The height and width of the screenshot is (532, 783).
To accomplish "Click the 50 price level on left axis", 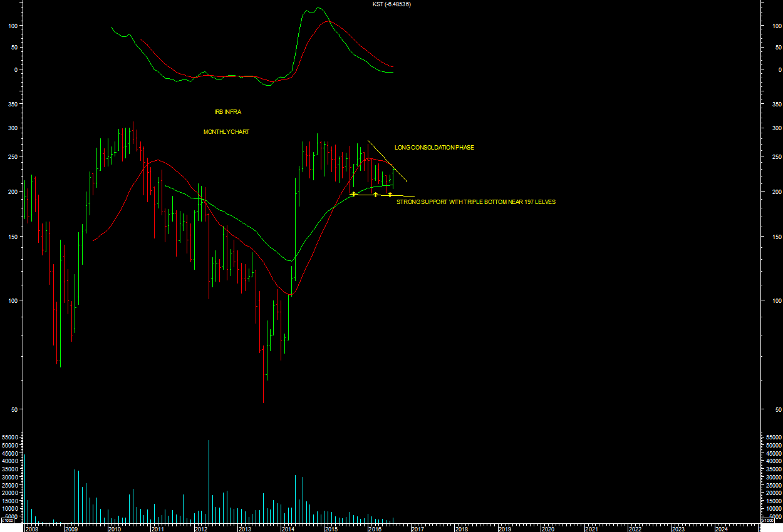I will (12, 409).
